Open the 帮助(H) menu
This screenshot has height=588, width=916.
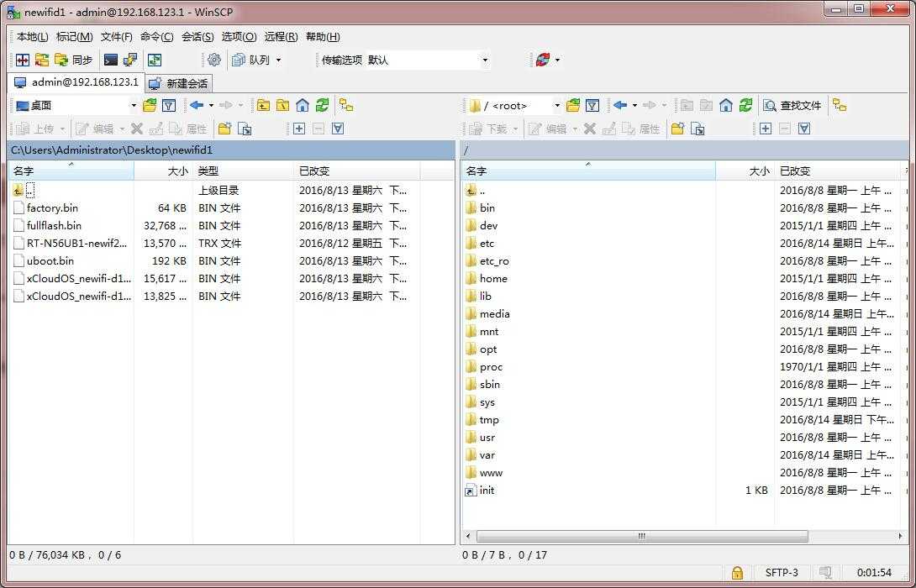323,37
